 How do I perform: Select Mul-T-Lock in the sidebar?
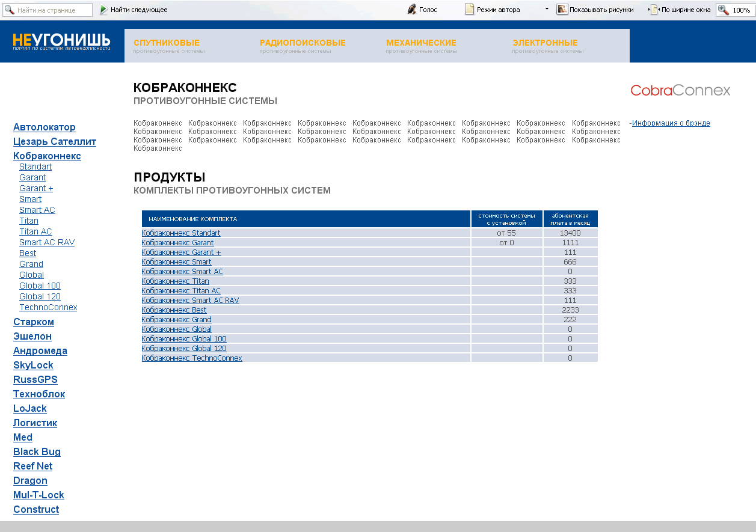pos(38,495)
